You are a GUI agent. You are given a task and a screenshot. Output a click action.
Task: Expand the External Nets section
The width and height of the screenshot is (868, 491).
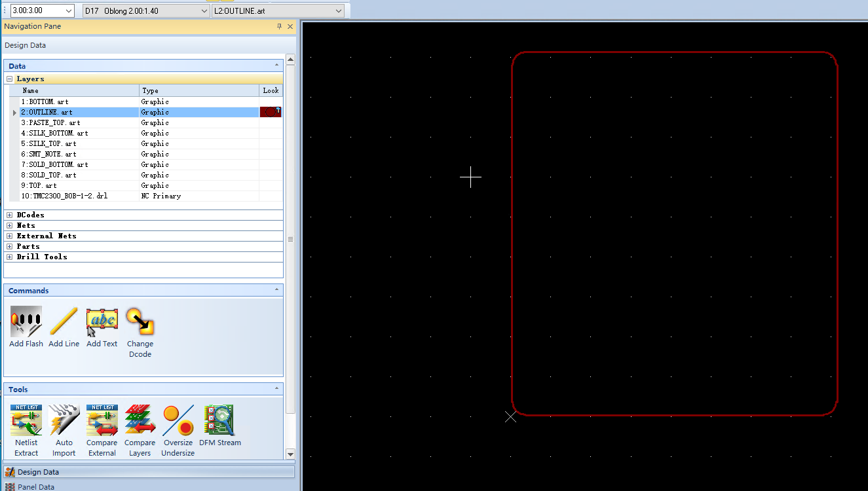(x=9, y=235)
